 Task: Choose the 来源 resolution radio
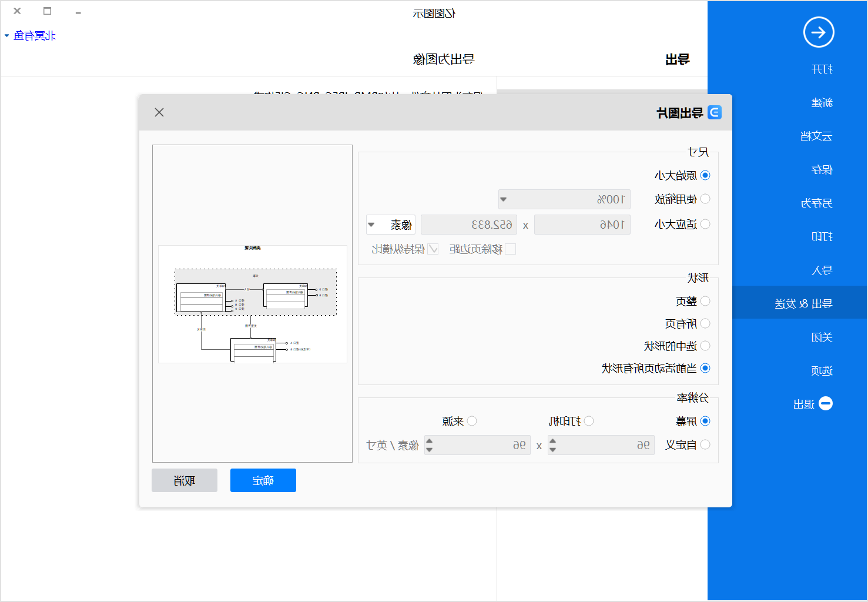(472, 421)
